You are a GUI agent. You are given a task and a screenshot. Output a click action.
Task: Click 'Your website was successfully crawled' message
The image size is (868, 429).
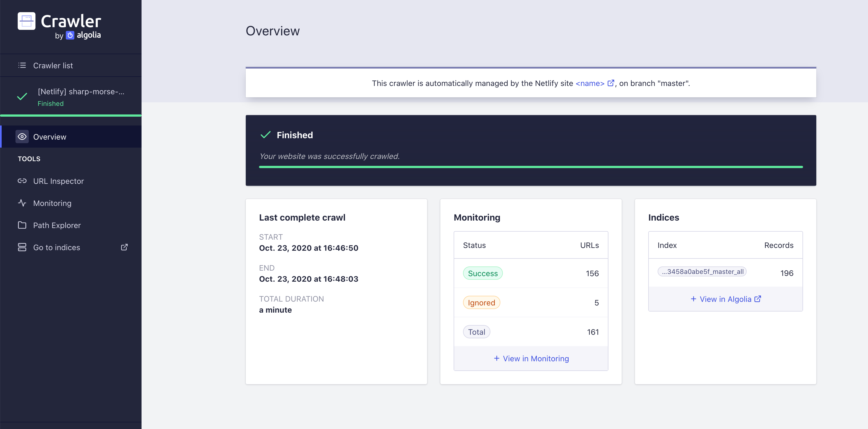(329, 156)
